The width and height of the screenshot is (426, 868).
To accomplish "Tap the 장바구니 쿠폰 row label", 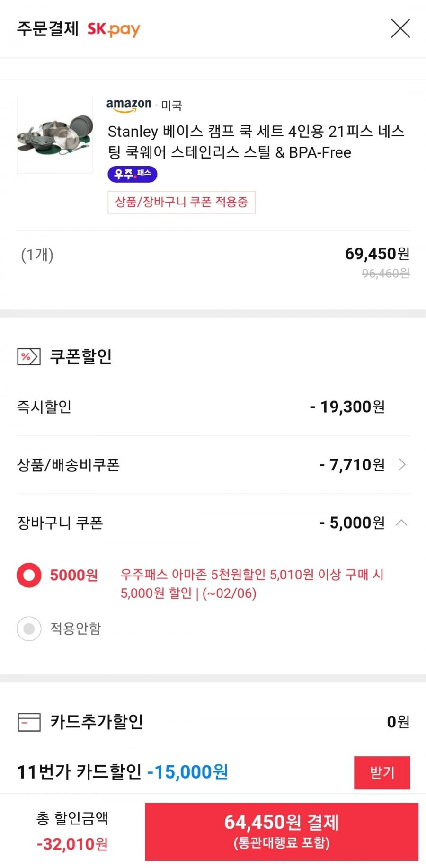I will (x=60, y=523).
